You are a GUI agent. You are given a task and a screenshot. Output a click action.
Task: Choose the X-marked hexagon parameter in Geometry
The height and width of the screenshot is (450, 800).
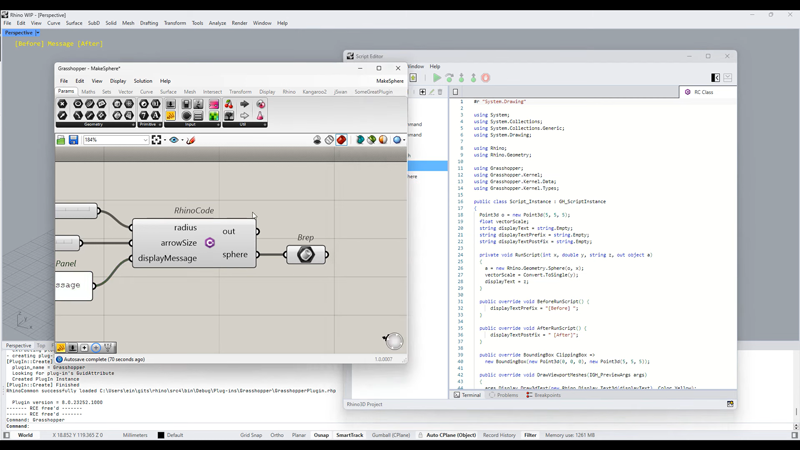point(62,104)
